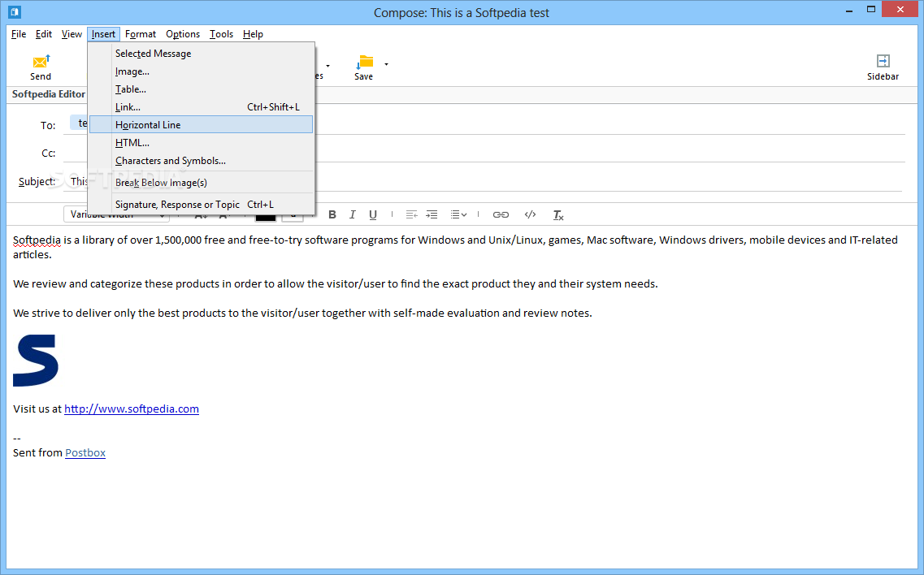Select Horizontal Line menu entry

(201, 124)
